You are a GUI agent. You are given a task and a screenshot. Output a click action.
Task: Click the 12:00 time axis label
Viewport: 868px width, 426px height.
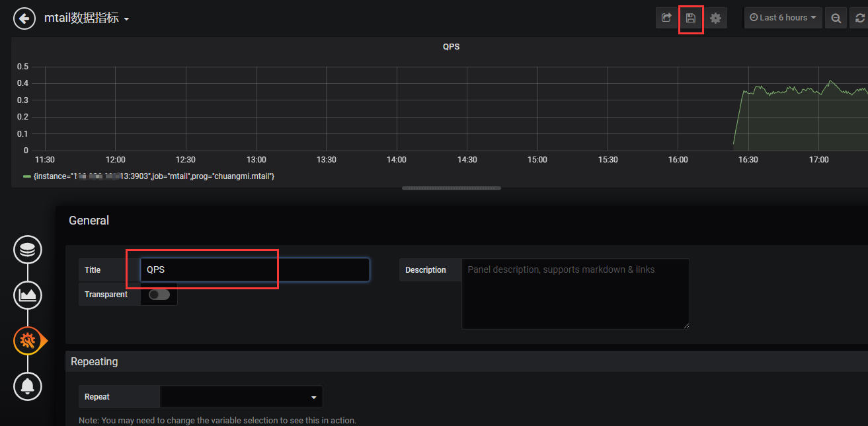tap(116, 160)
